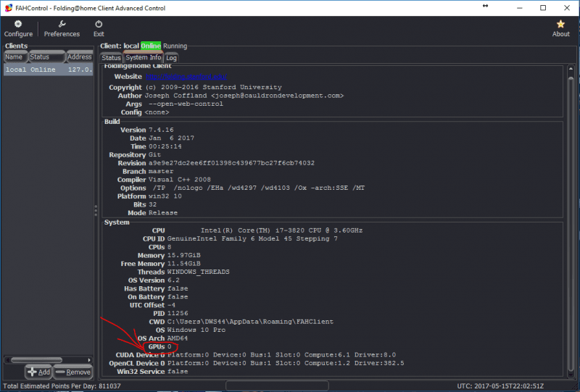Click the Version value 7.4.16
580x392 pixels.
[x=161, y=130]
